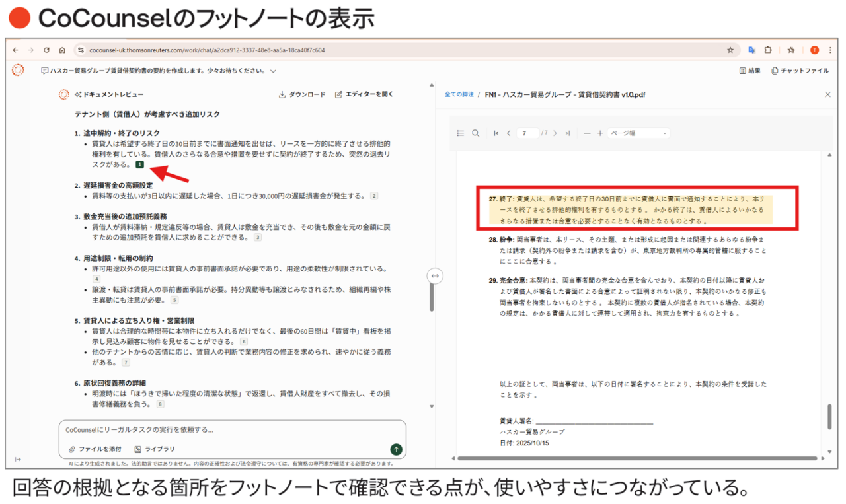The width and height of the screenshot is (846, 504).
Task: Open the Chrome three-dot menu
Action: point(830,50)
